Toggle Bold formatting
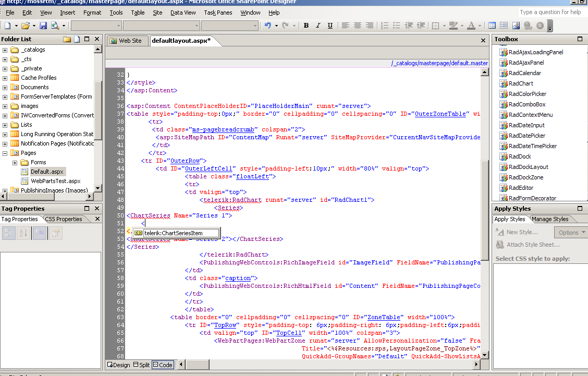 coord(306,26)
